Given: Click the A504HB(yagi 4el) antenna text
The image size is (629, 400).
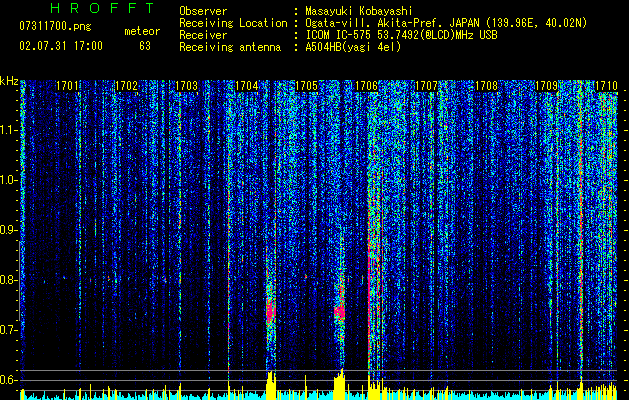Looking at the screenshot, I should click(x=353, y=47).
